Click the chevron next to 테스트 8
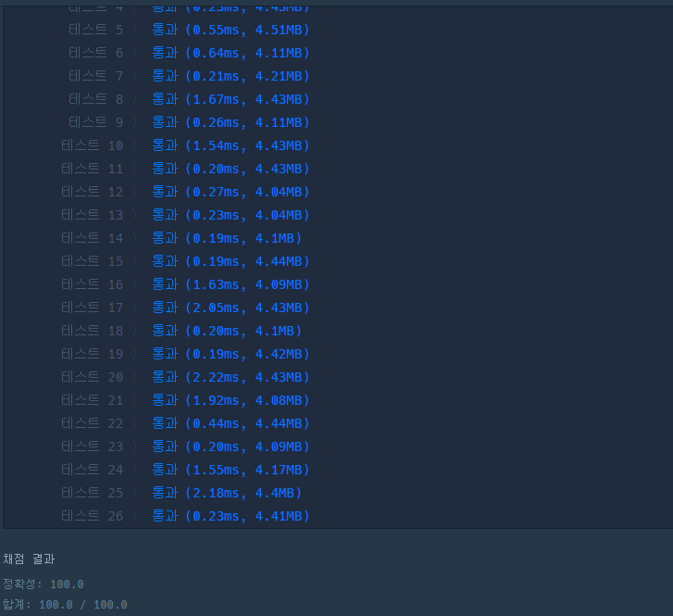The image size is (673, 616). [135, 99]
